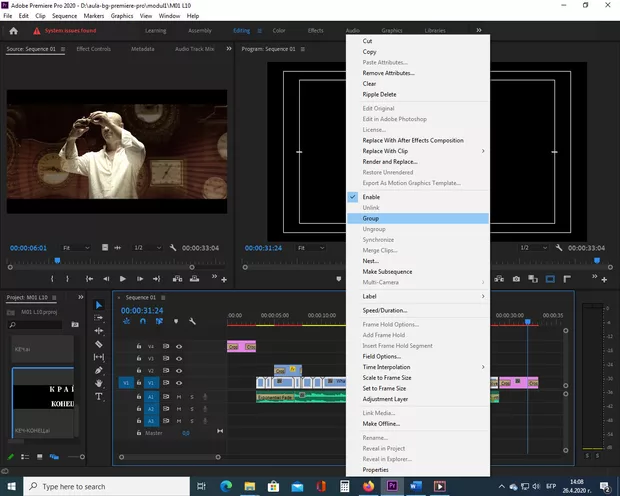Choose Group from the context menu

pos(417,218)
